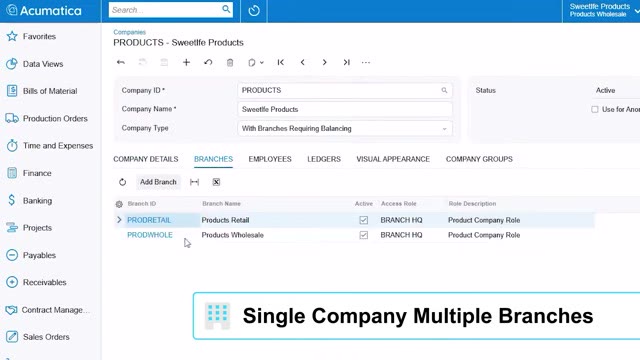Viewport: 640px width, 360px height.
Task: Switch to Employees tab
Action: (x=270, y=159)
